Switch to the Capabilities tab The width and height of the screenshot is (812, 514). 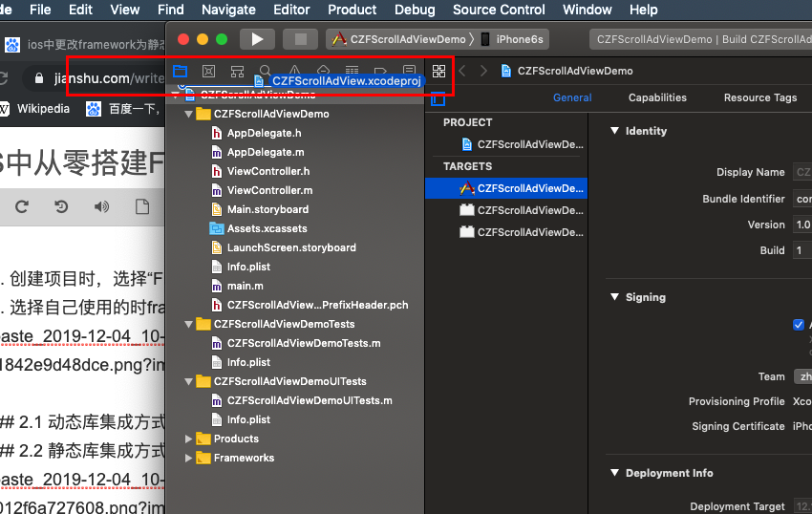[x=657, y=97]
